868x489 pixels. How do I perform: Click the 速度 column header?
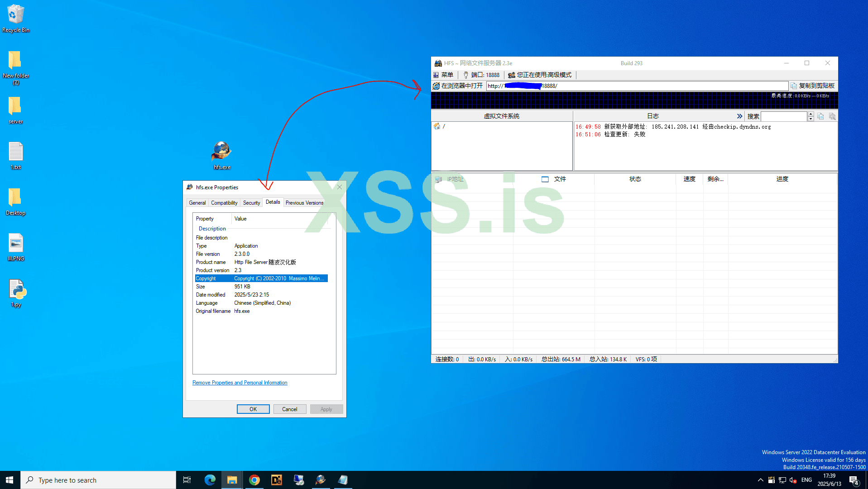click(x=689, y=179)
